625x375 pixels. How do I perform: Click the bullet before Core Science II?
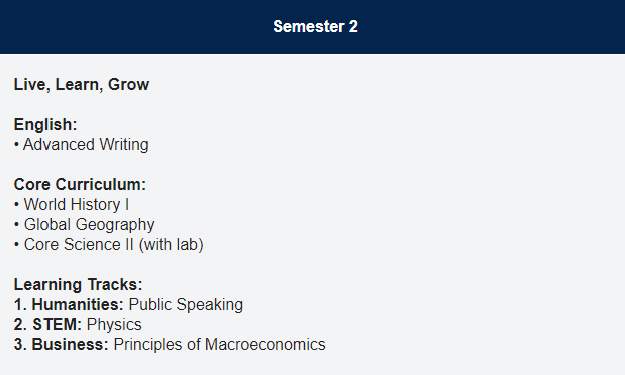pos(16,245)
